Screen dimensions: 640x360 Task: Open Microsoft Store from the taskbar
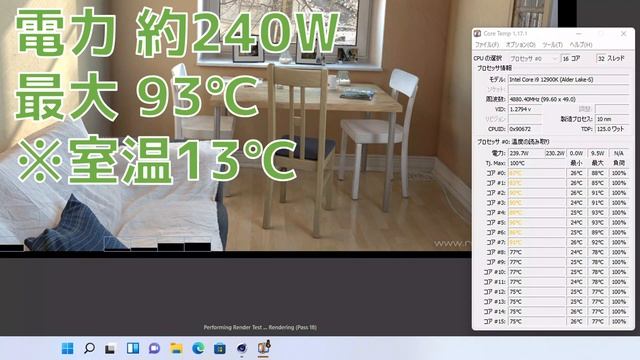[220, 348]
